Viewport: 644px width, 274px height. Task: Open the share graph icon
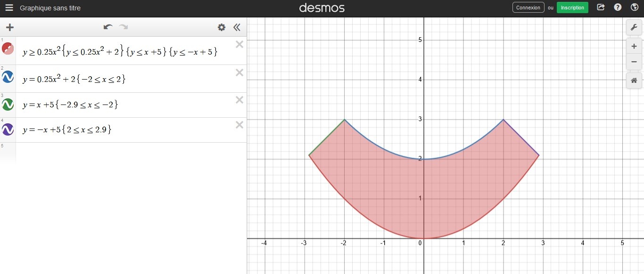pos(601,8)
